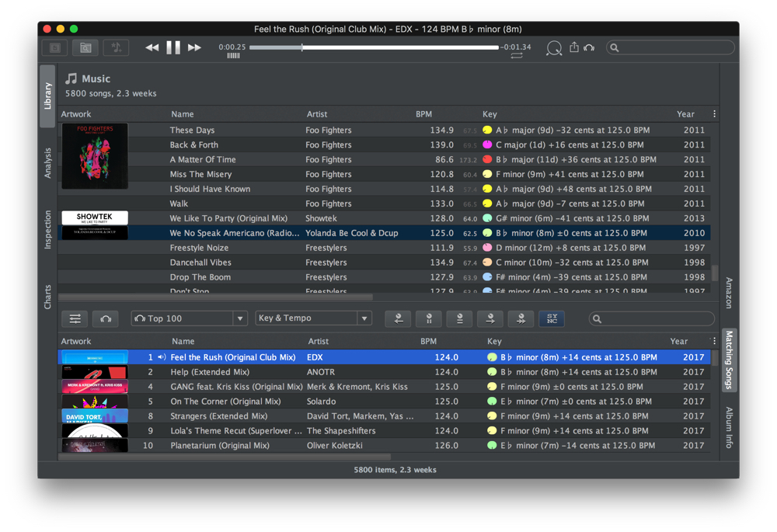Sort upper table by Artist column

pyautogui.click(x=317, y=114)
